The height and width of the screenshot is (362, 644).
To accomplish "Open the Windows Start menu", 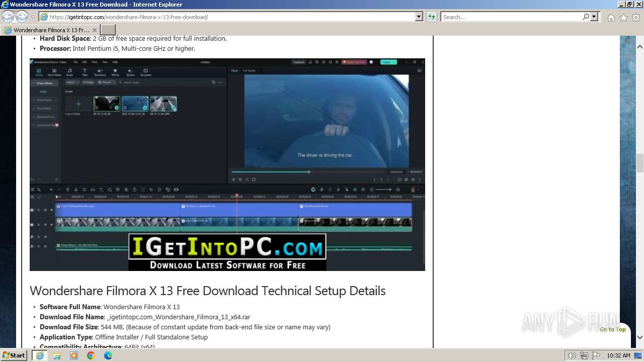I will (x=14, y=355).
